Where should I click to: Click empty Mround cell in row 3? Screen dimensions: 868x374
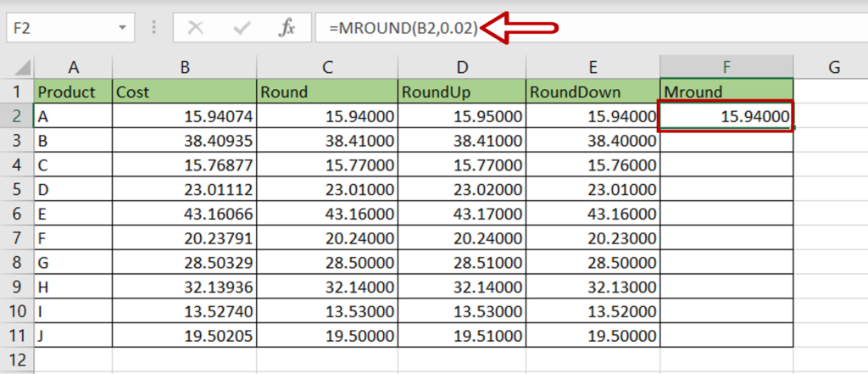(726, 140)
